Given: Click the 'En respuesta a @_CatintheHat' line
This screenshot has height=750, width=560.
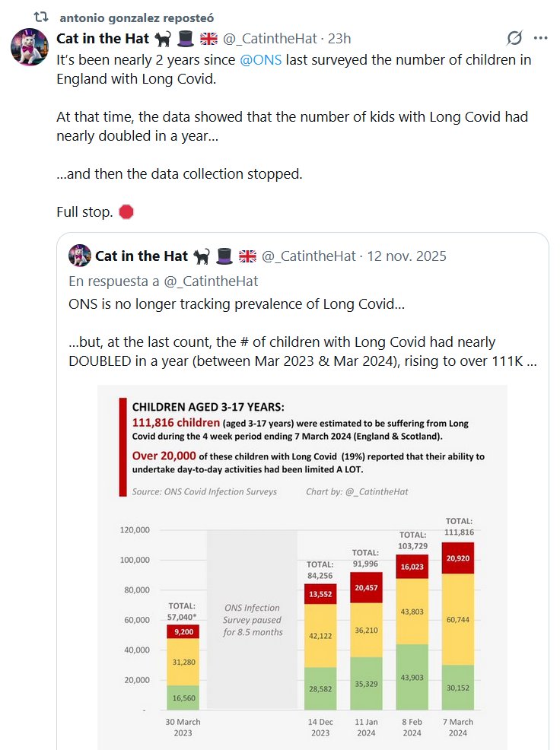Looking at the screenshot, I should coord(163,281).
